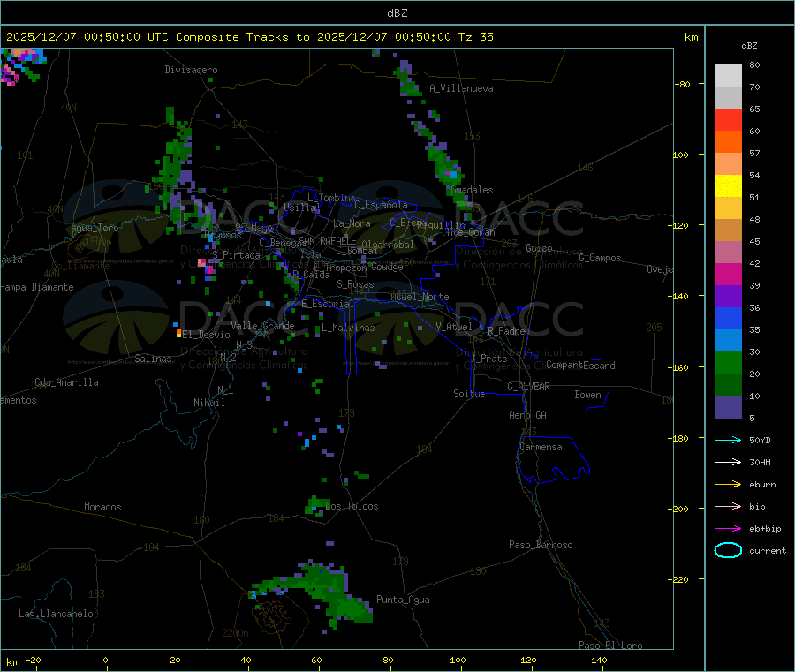The width and height of the screenshot is (795, 672).
Task: Click the purple 5 dBZ color swatch
Action: pyautogui.click(x=728, y=407)
